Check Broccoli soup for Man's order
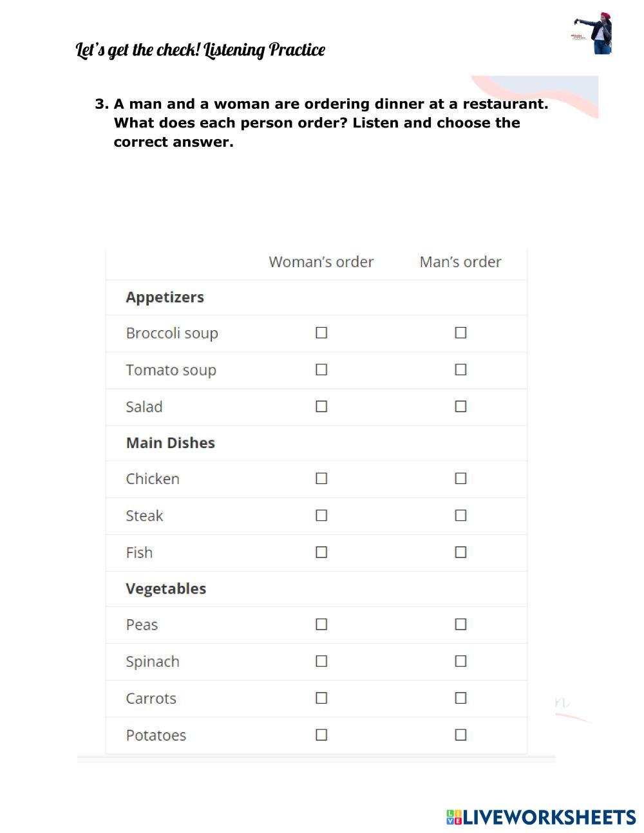The width and height of the screenshot is (644, 833). (x=460, y=333)
